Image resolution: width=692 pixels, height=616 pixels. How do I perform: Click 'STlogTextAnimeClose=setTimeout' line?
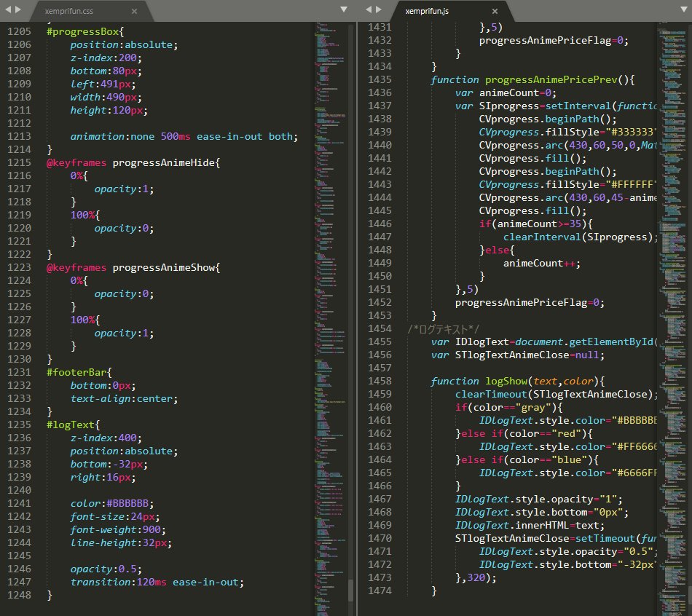point(556,539)
